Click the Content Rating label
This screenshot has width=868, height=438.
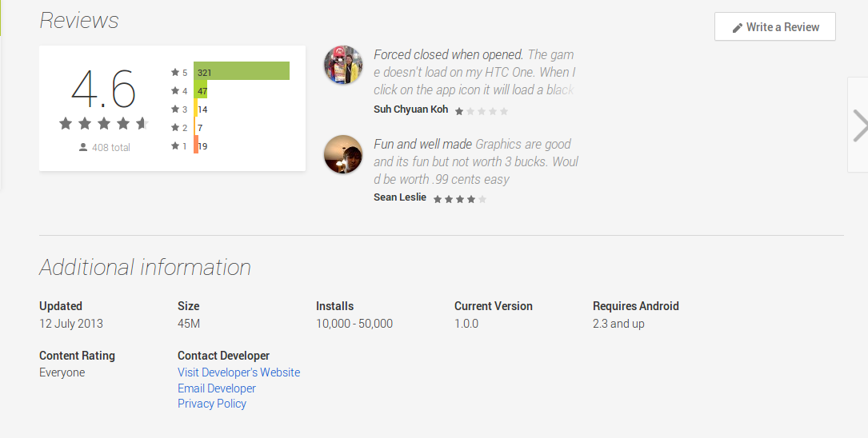pos(77,356)
